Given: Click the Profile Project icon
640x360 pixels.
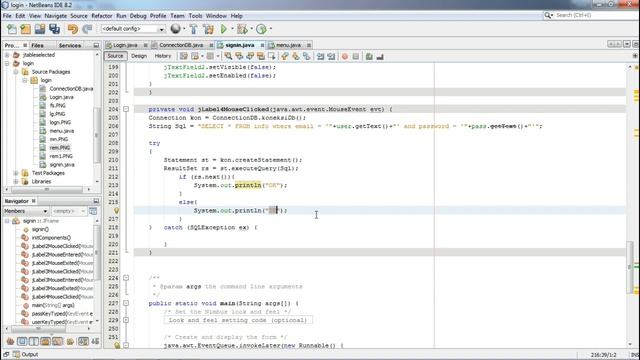Looking at the screenshot, I should coord(261,29).
